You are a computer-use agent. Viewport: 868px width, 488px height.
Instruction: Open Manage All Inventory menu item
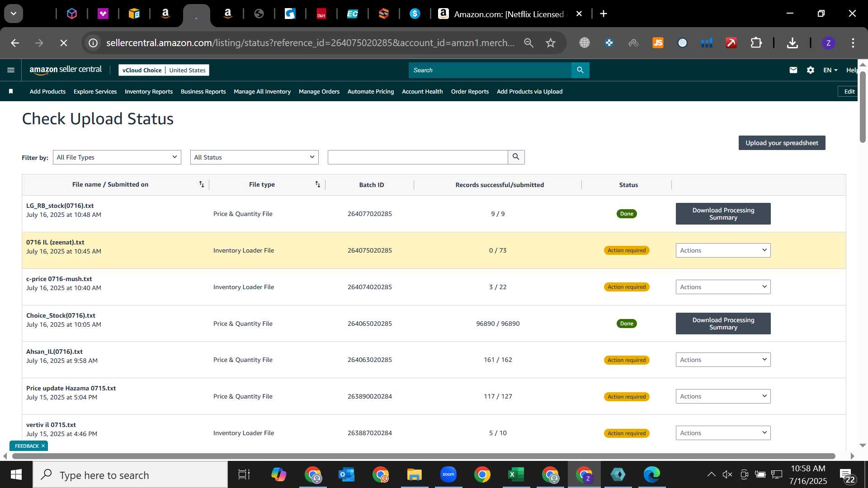pyautogui.click(x=262, y=91)
